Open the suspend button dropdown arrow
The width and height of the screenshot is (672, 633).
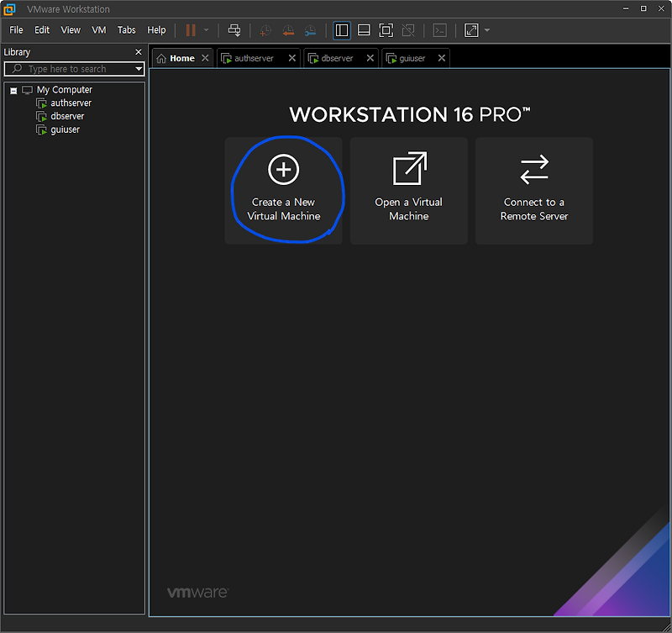pyautogui.click(x=207, y=30)
